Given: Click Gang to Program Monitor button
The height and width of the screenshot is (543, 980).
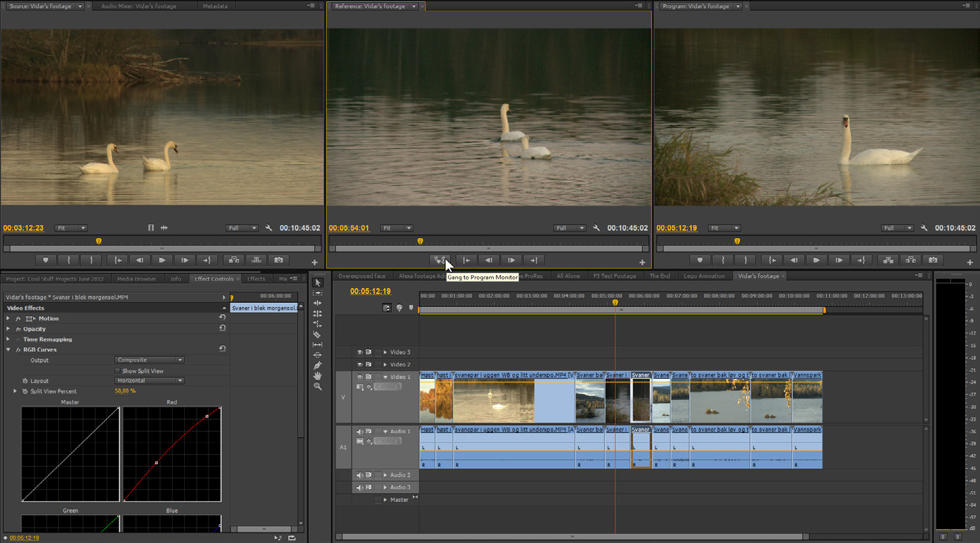Looking at the screenshot, I should click(440, 260).
